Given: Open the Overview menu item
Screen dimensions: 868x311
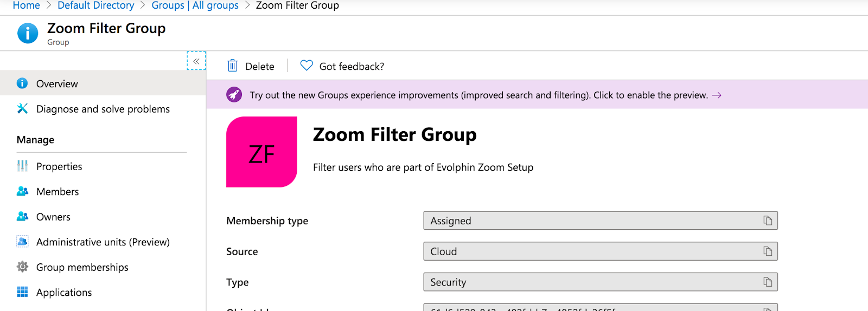Looking at the screenshot, I should (x=57, y=84).
